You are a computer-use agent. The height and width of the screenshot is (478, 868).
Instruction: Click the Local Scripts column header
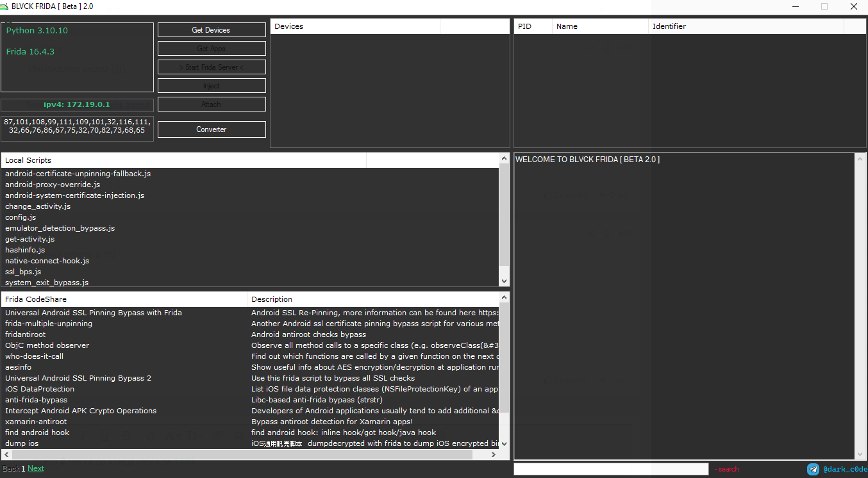tap(183, 160)
